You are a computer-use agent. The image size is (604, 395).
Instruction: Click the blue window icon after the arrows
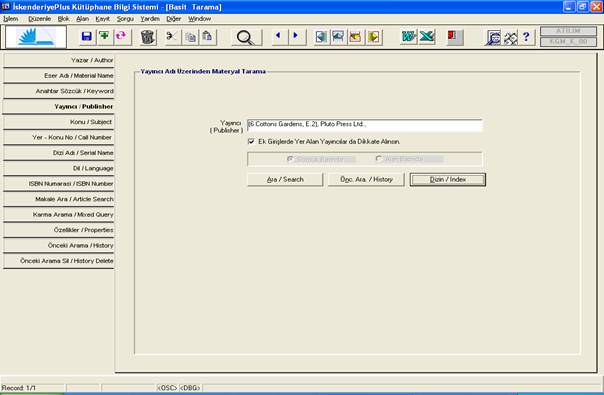321,37
